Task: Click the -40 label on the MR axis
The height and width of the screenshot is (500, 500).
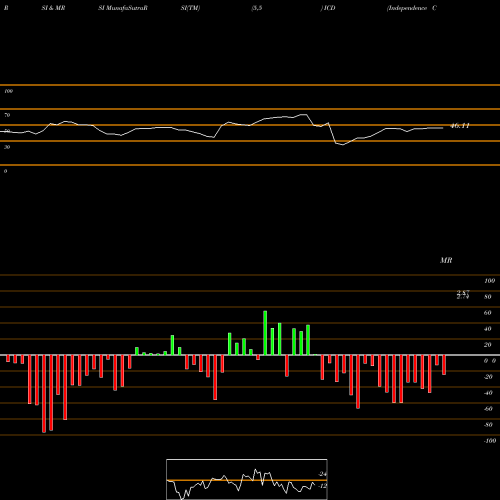Action: (x=488, y=393)
